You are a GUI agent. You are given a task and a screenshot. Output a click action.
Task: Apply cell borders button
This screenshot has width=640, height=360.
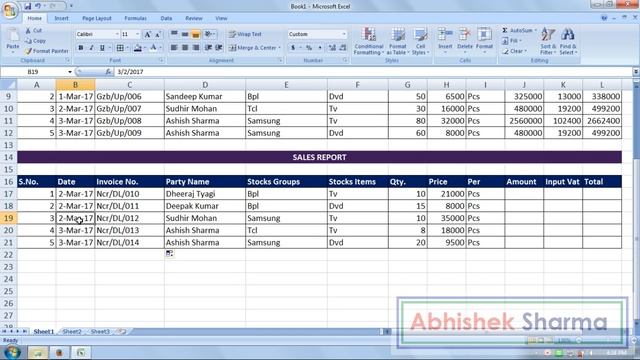point(120,48)
